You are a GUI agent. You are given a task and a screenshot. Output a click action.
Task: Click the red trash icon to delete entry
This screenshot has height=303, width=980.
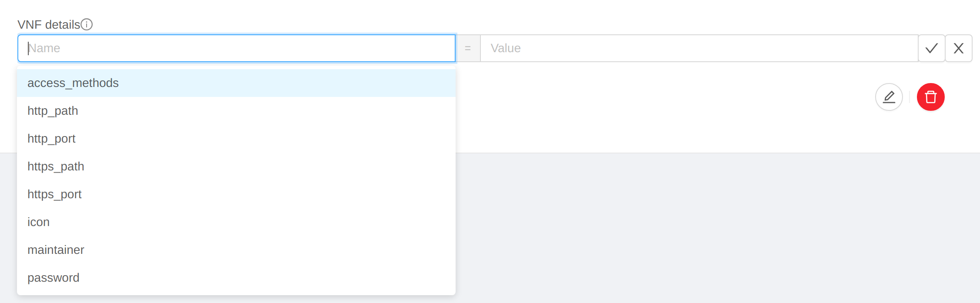click(930, 97)
